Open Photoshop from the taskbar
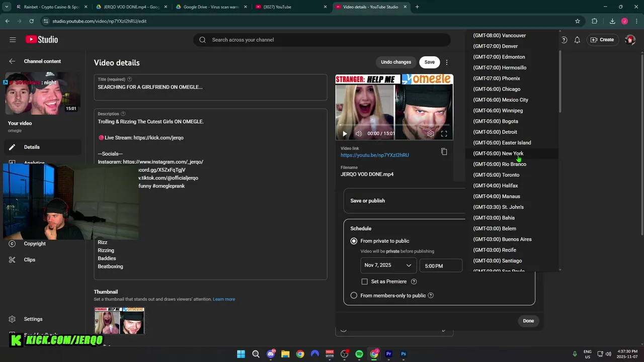 (x=403, y=354)
